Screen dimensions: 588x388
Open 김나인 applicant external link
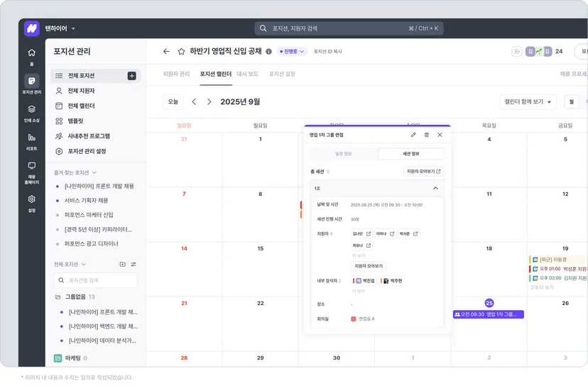point(369,233)
